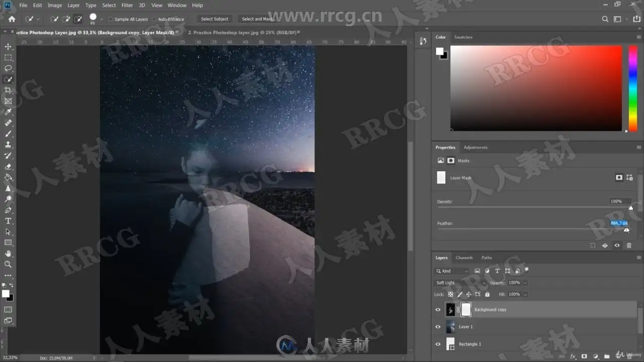Choose Subtract from selection brush mode
The width and height of the screenshot is (644, 362).
78,19
